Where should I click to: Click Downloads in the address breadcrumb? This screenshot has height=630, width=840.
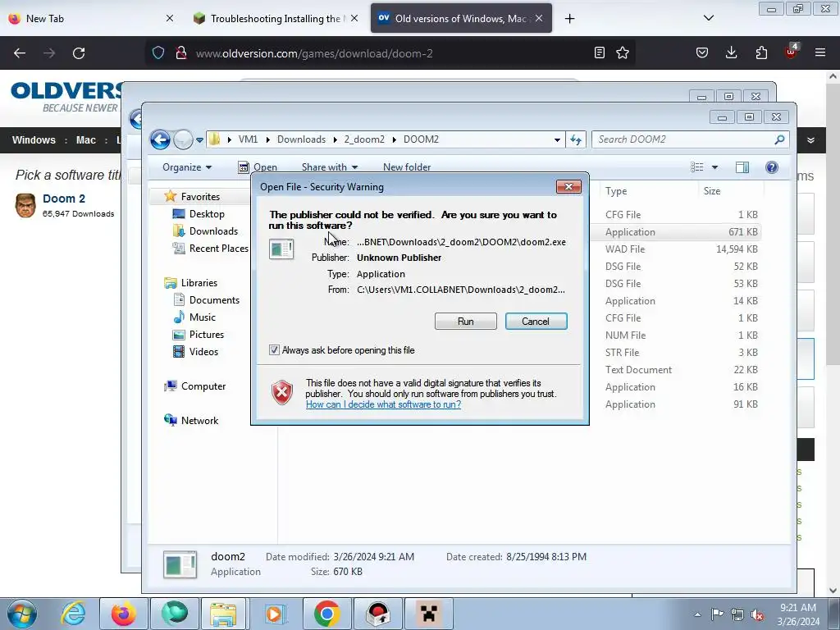click(301, 139)
